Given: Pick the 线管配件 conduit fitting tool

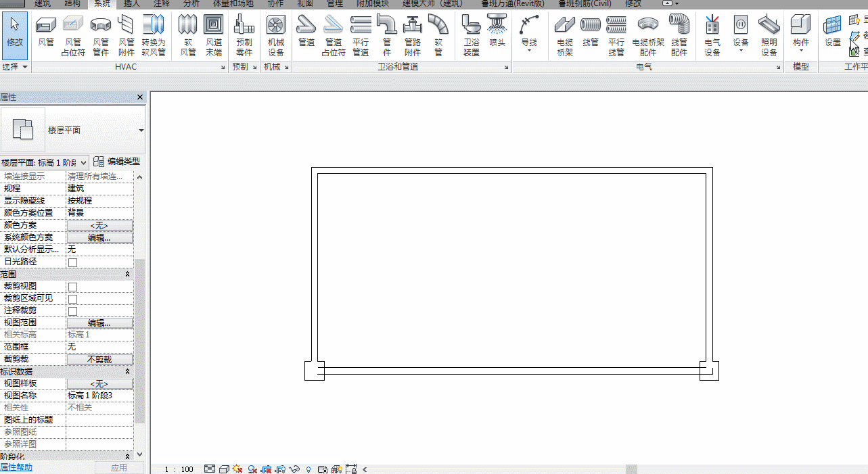Looking at the screenshot, I should tap(679, 34).
